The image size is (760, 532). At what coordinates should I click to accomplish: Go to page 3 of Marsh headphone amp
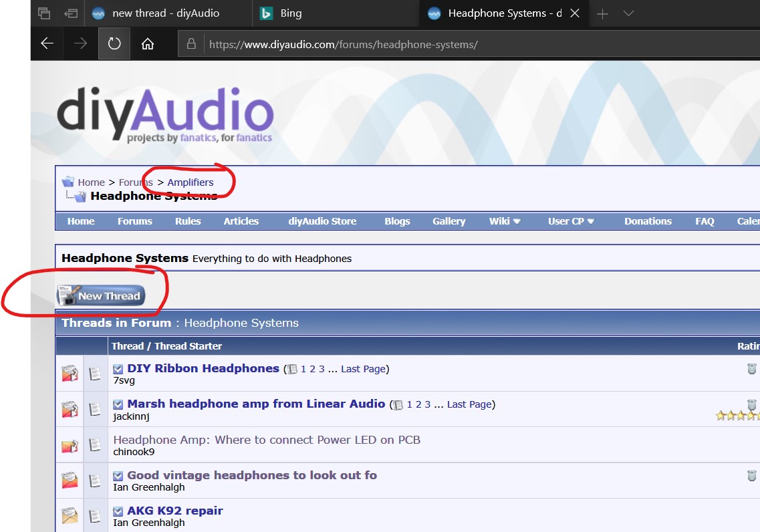click(x=428, y=404)
